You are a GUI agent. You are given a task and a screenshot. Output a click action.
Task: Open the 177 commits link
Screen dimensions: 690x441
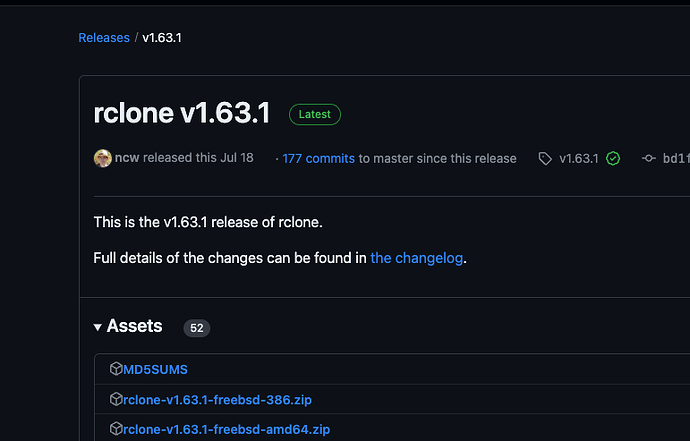pyautogui.click(x=319, y=158)
